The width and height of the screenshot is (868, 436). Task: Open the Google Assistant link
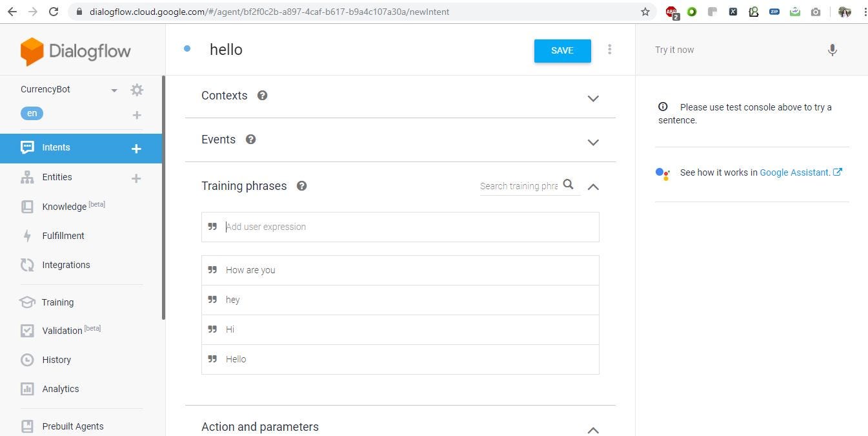(x=794, y=172)
